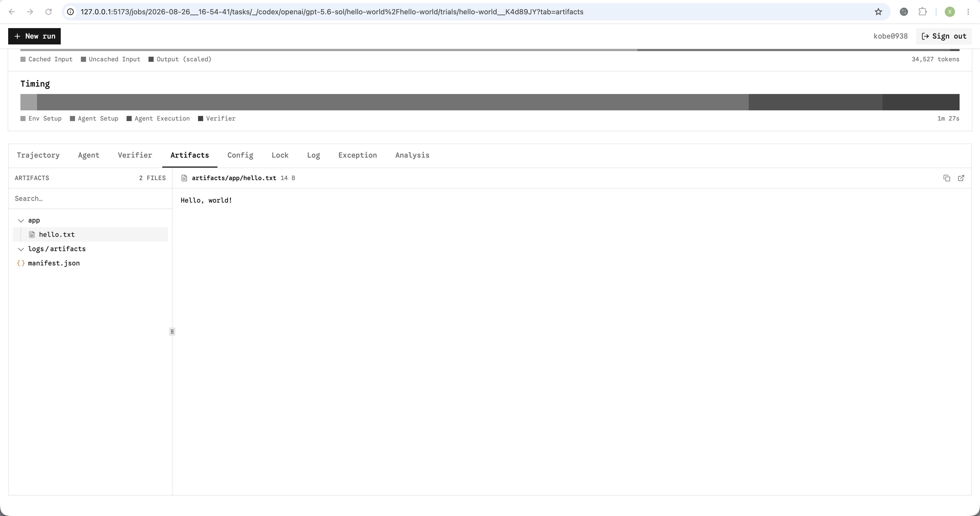
Task: Click the Output (scaled) legend swatch
Action: click(151, 59)
